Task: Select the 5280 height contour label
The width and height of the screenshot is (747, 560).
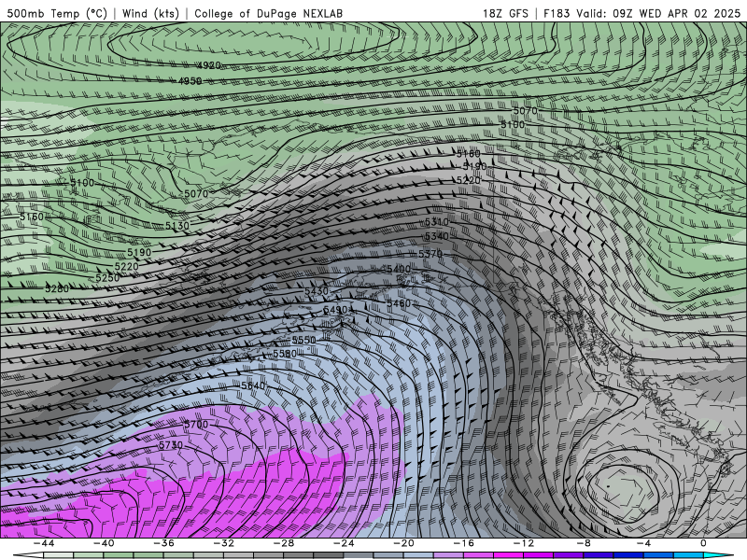Action: 57,288
